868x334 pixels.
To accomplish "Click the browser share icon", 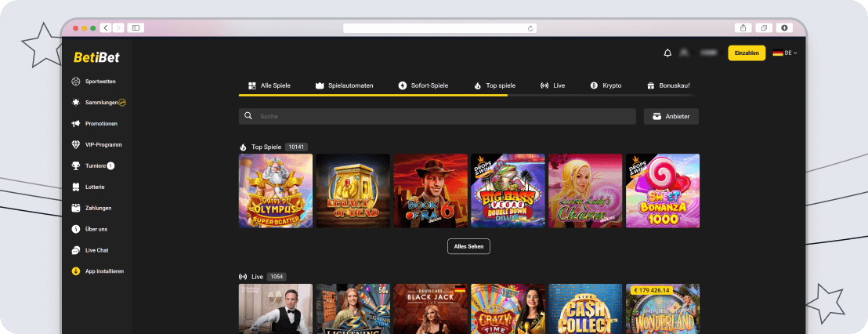I will pyautogui.click(x=743, y=27).
